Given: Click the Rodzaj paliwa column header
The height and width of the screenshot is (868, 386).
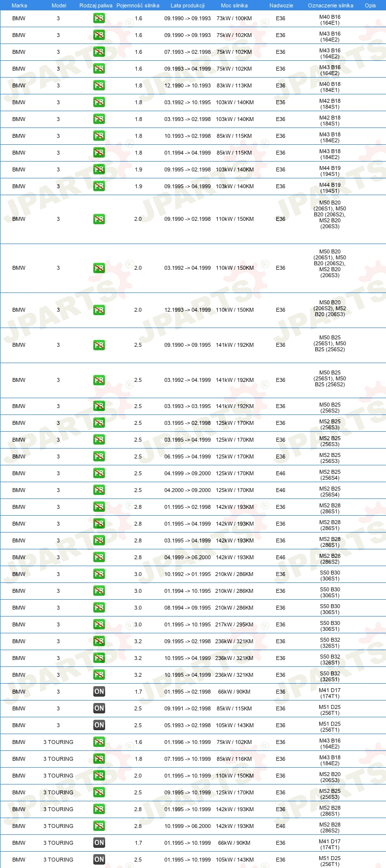Looking at the screenshot, I should coord(96,5).
